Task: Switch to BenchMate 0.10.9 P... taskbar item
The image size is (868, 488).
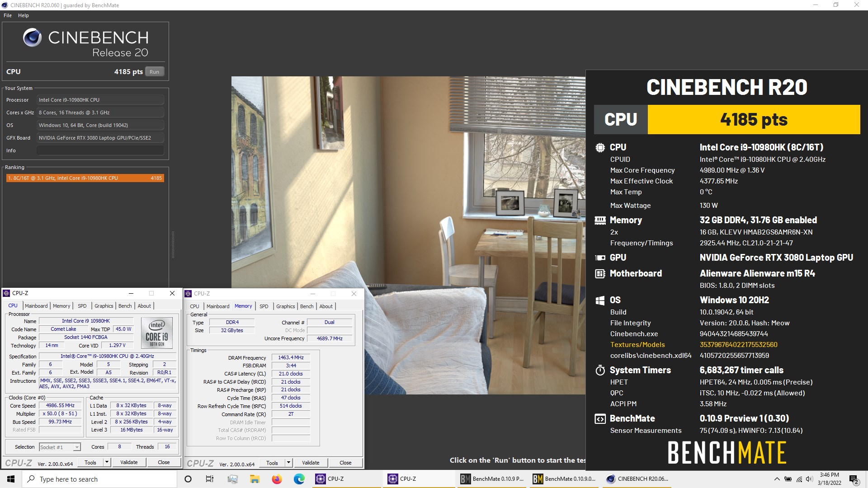Action: click(492, 479)
